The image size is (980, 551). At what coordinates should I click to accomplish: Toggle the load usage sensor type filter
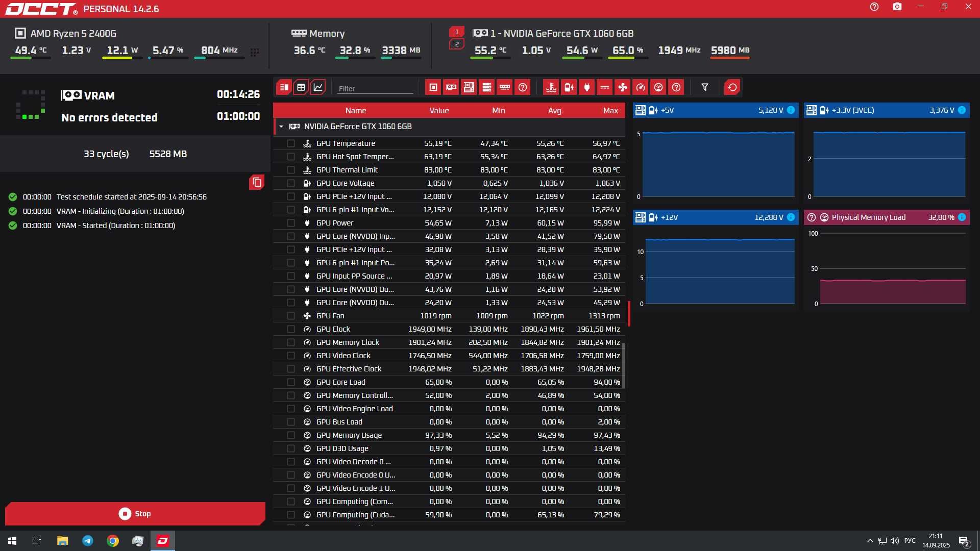click(658, 87)
